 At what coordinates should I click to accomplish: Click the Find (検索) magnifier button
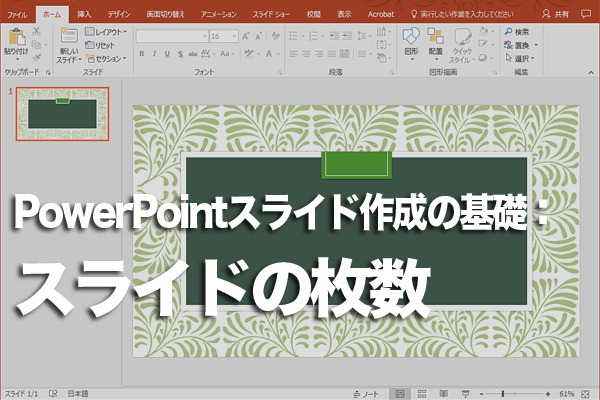coord(517,32)
